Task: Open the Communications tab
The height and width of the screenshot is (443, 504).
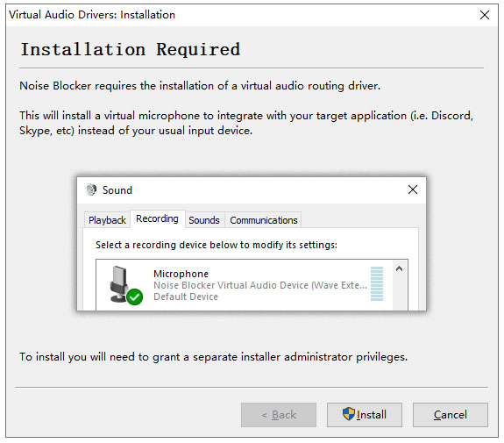Action: coord(264,220)
